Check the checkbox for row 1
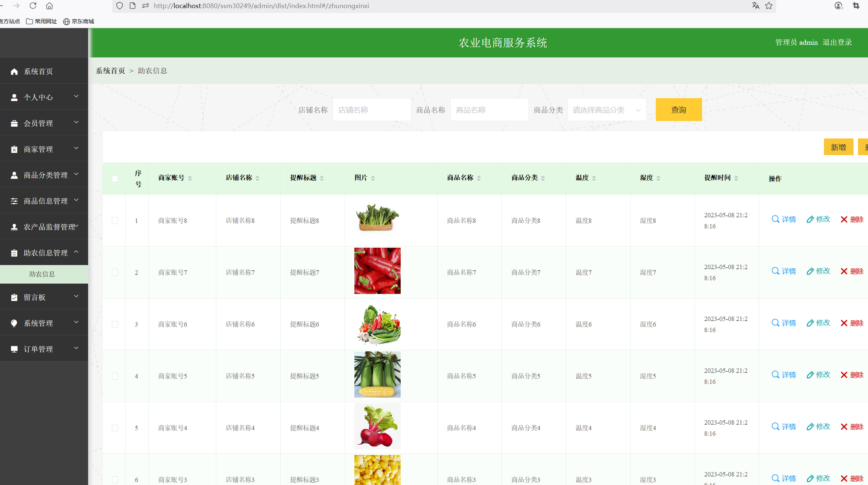Screen dimensions: 868x485 click(115, 220)
